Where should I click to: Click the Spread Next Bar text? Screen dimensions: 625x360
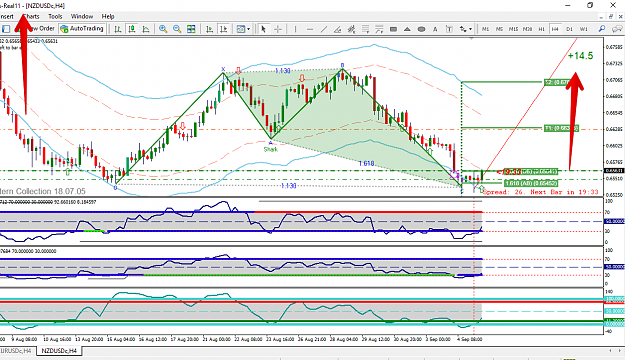tap(540, 192)
